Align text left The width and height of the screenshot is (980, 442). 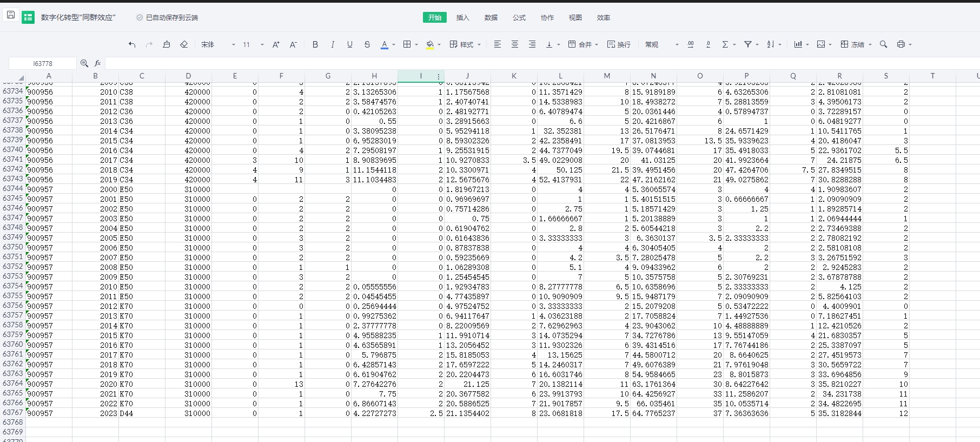pyautogui.click(x=498, y=44)
